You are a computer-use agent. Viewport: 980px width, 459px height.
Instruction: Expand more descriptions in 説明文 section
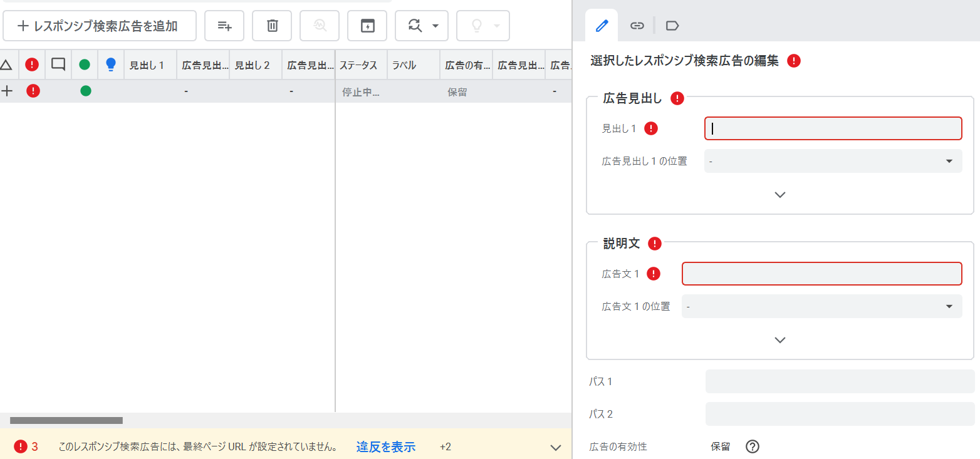click(x=779, y=340)
